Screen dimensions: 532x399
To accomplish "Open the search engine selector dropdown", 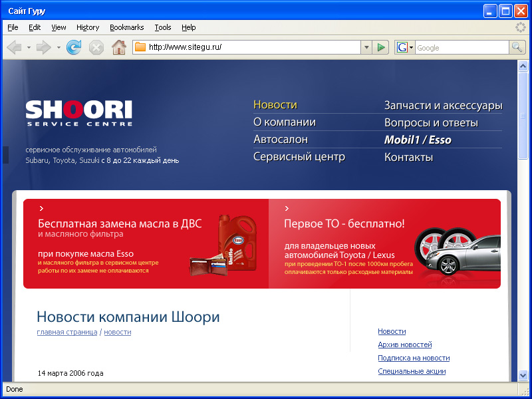I will (x=411, y=47).
